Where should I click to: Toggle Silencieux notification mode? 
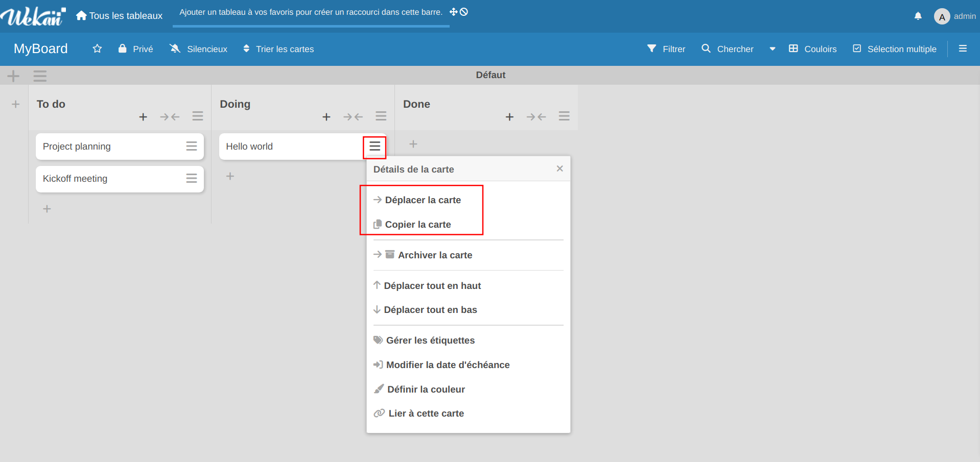point(199,49)
